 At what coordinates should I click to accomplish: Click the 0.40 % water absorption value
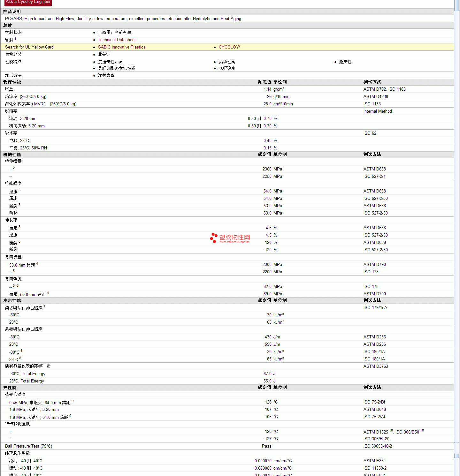(270, 141)
